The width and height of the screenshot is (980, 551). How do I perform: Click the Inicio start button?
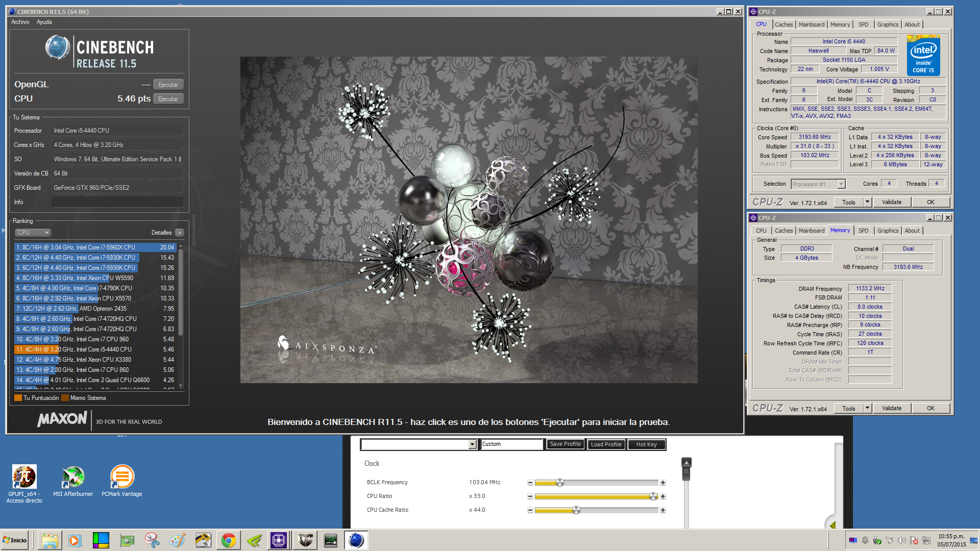(15, 540)
